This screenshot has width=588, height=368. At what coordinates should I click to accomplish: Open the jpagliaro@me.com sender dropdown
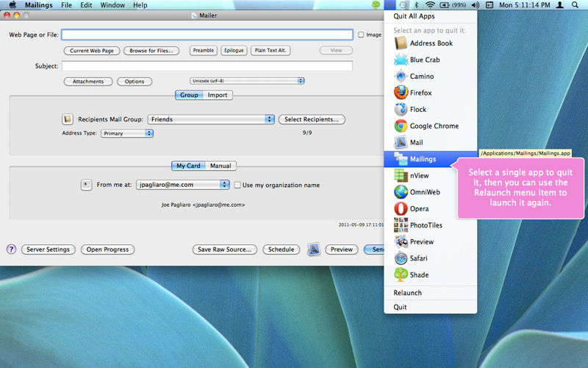182,185
